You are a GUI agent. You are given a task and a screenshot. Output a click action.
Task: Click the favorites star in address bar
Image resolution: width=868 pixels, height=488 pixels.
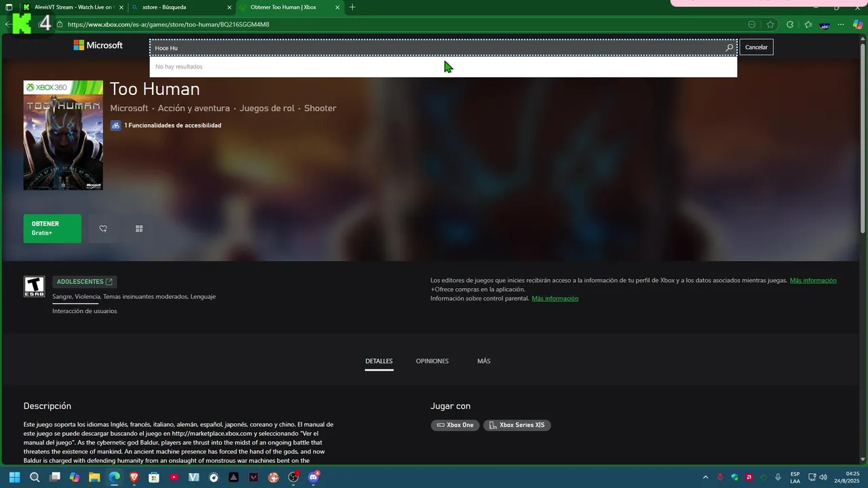770,24
